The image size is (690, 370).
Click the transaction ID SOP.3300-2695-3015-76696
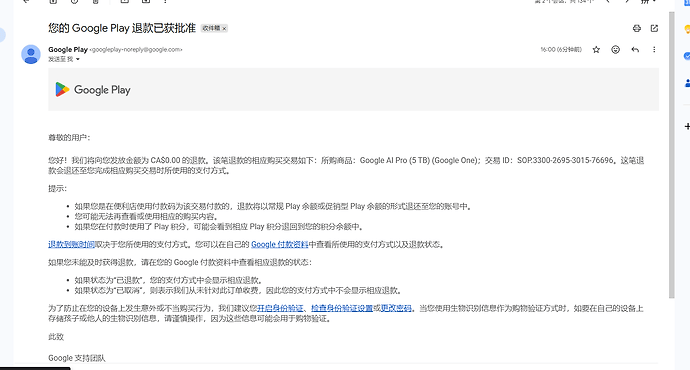tap(565, 161)
